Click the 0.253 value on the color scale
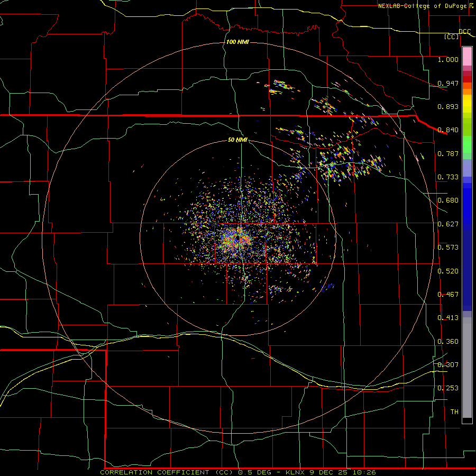The height and width of the screenshot is (476, 476). click(x=448, y=388)
